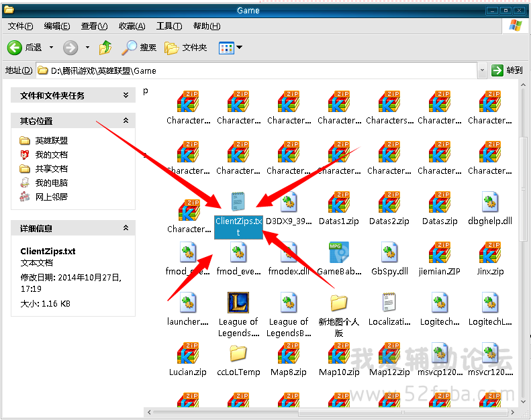Click the address bar path field
The image size is (531, 420).
(x=256, y=70)
